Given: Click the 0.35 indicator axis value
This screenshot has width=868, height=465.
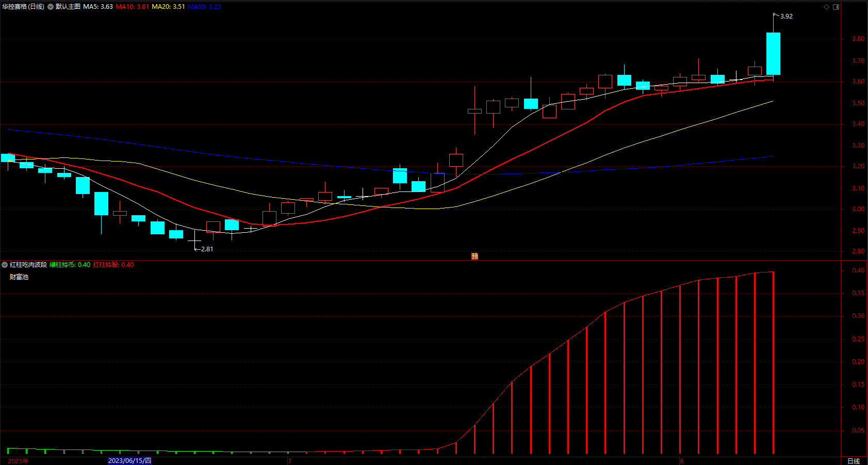Looking at the screenshot, I should click(x=858, y=293).
